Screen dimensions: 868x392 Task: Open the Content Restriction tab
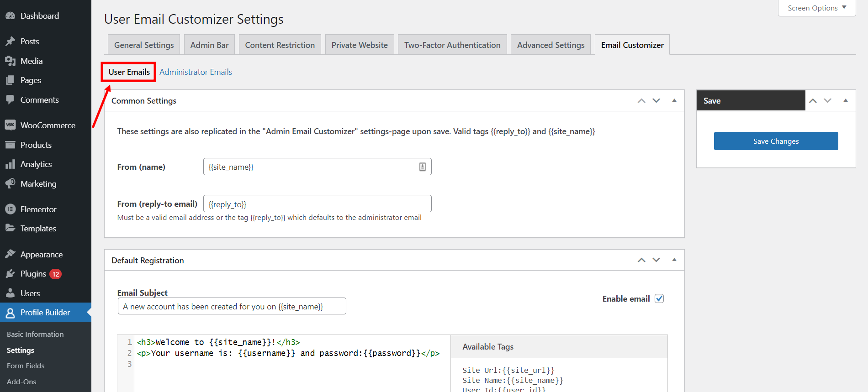point(280,45)
